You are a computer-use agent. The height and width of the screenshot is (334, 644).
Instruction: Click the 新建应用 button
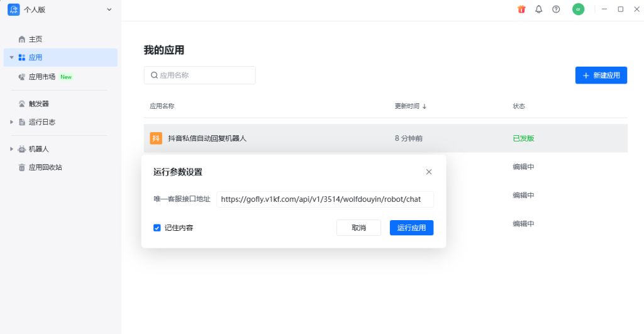coord(601,75)
